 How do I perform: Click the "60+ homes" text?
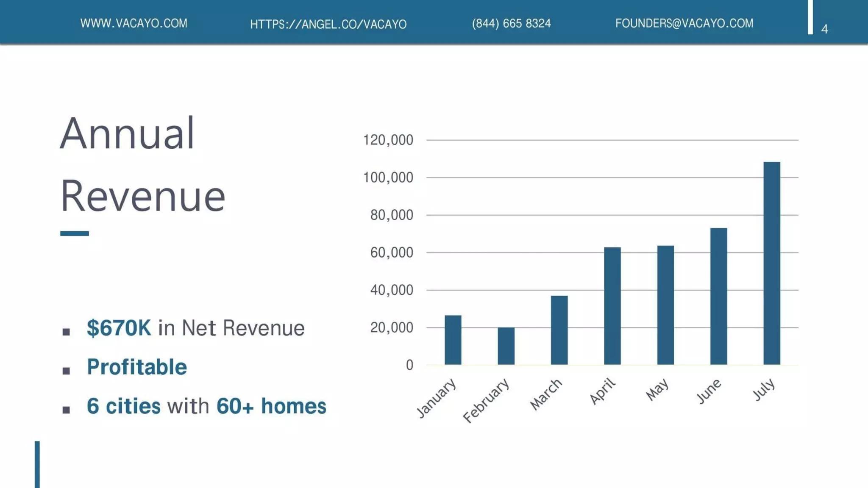271,406
